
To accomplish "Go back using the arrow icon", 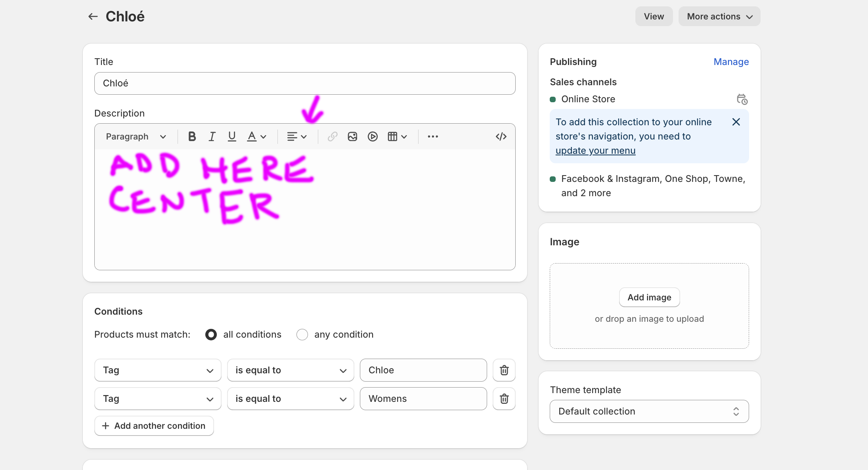I will 93,16.
